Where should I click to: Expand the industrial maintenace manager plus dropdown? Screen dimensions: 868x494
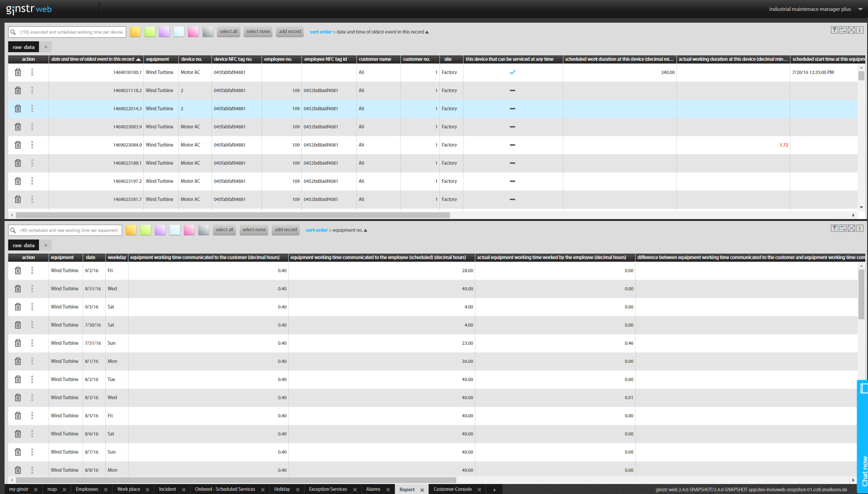coord(860,9)
